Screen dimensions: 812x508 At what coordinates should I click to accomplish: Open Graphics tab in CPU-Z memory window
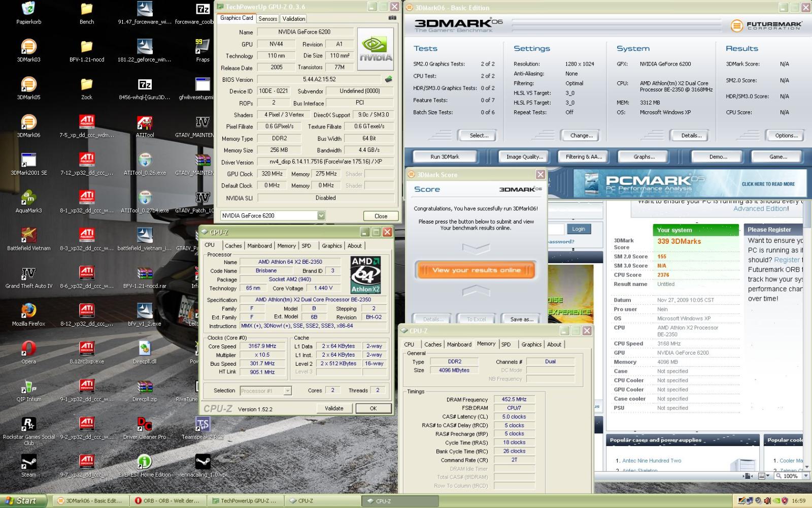531,344
